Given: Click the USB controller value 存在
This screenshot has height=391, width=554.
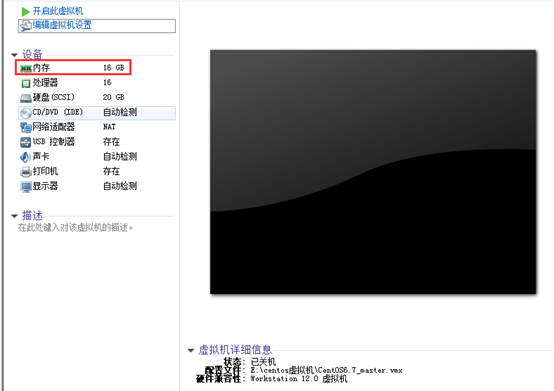Looking at the screenshot, I should (x=112, y=142).
